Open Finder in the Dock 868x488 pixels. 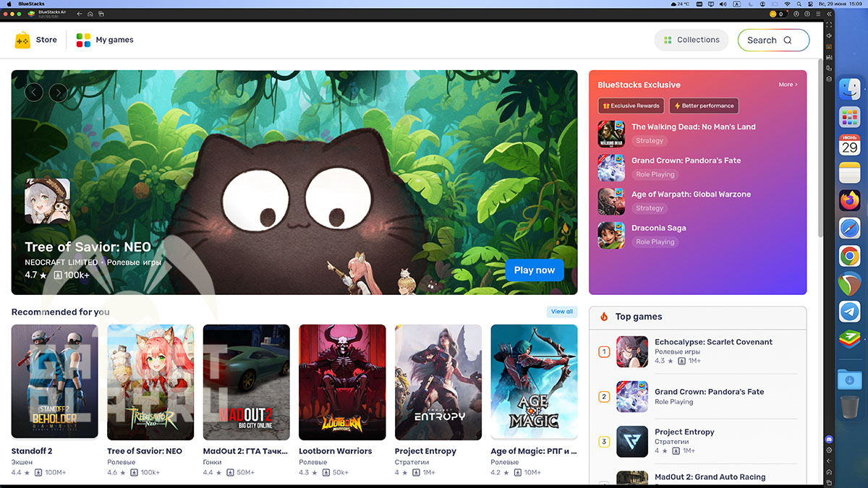[849, 90]
